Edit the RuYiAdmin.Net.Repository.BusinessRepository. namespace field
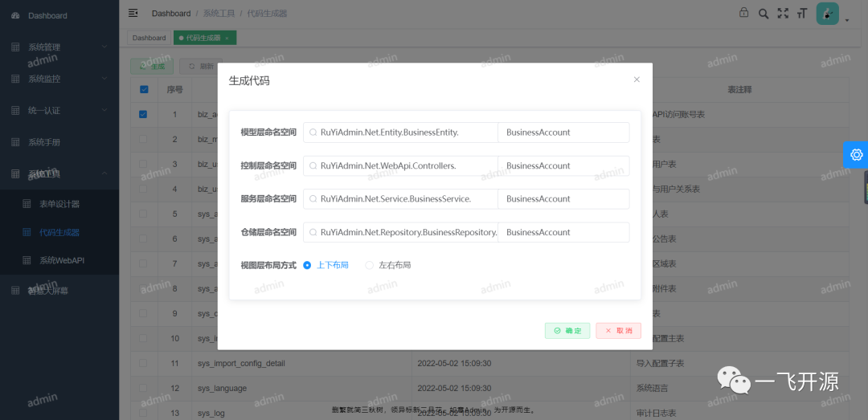 tap(401, 232)
